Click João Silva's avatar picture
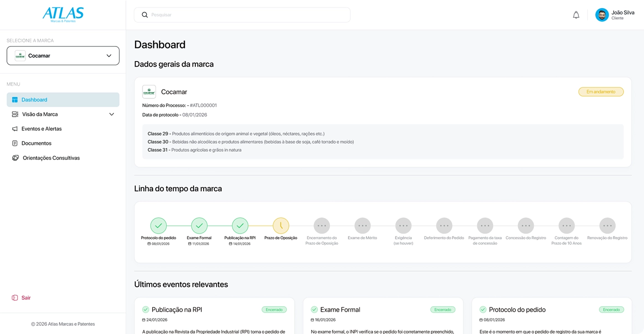 [x=602, y=15]
